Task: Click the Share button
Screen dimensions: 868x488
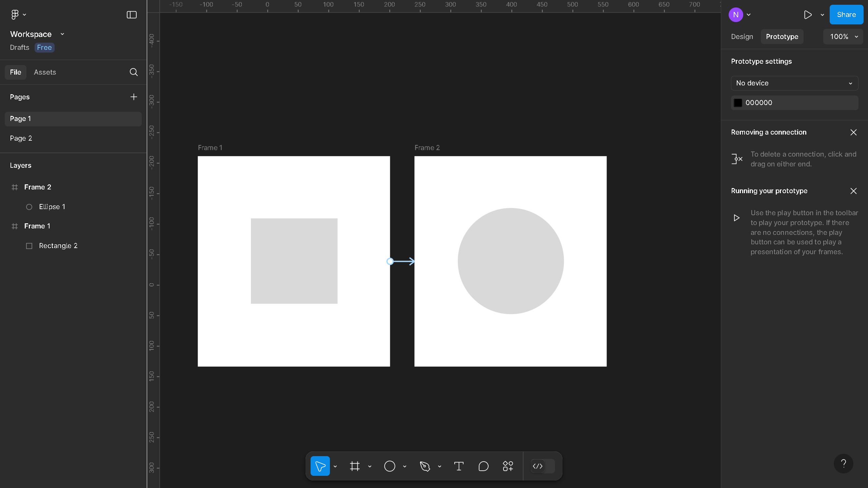Action: point(846,15)
